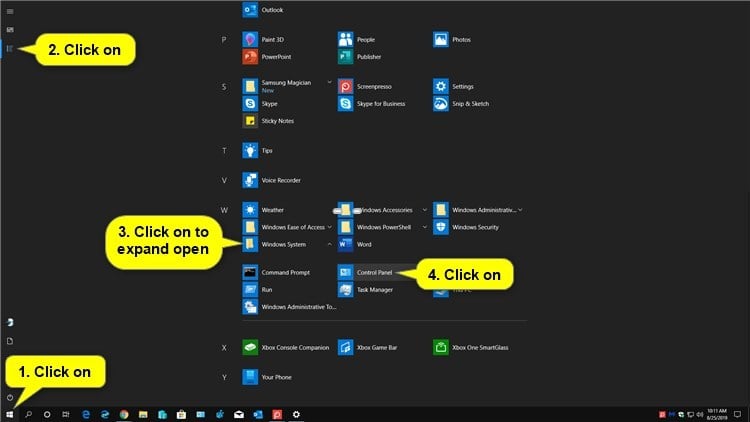Open Outlook from the app list
Image resolution: width=750 pixels, height=422 pixels.
263,10
